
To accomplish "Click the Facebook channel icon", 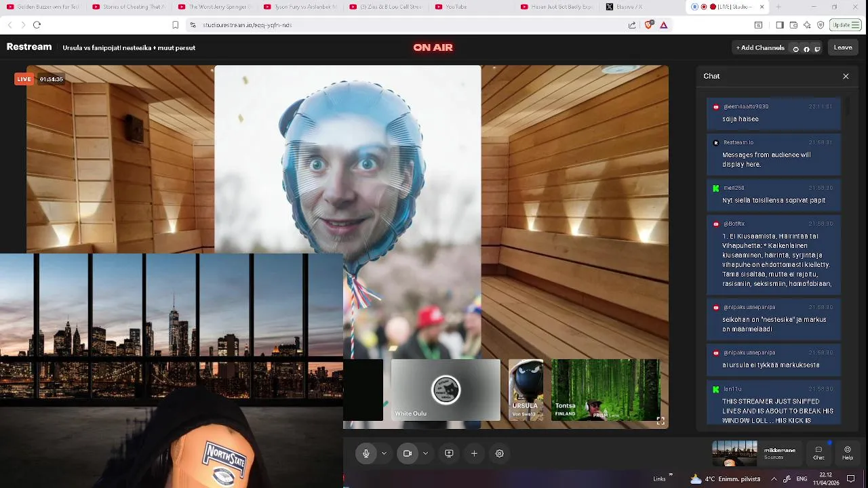I will click(806, 49).
